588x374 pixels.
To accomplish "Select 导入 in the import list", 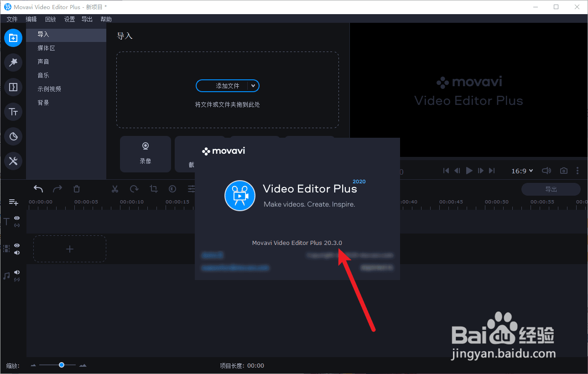I will [66, 35].
